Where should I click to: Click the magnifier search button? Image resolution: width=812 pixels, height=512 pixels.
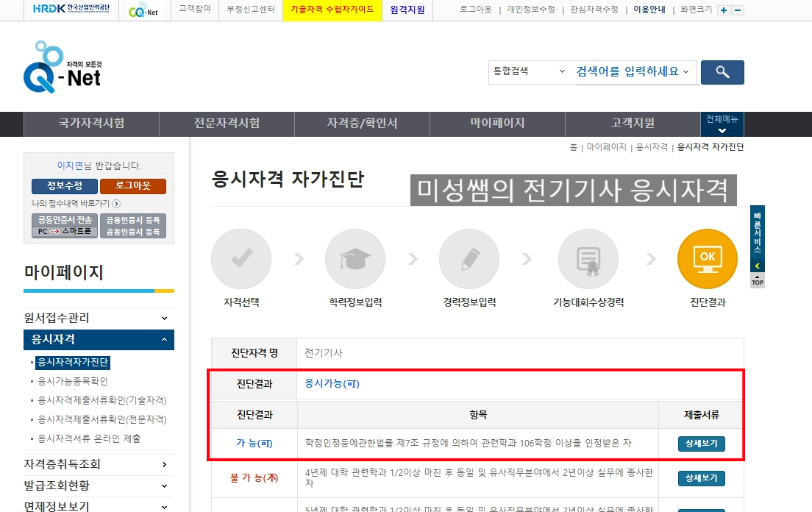tap(722, 72)
